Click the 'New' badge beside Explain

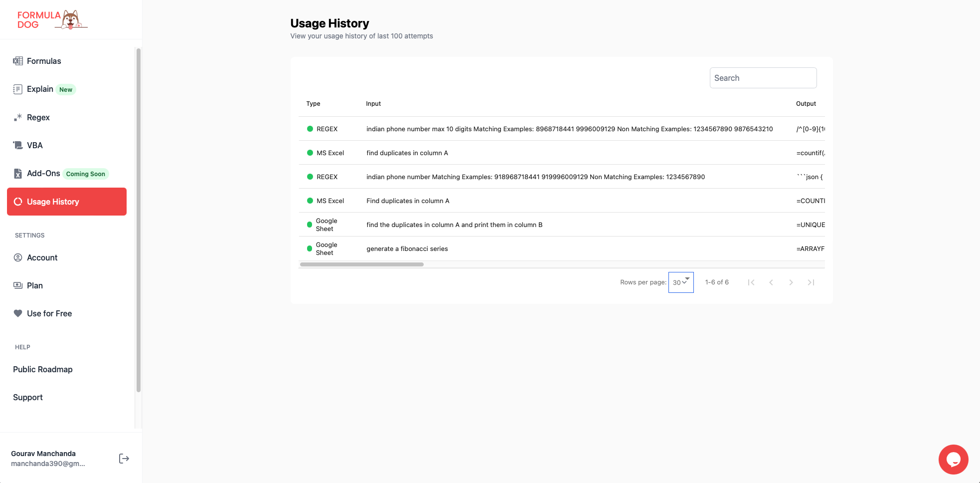(66, 90)
